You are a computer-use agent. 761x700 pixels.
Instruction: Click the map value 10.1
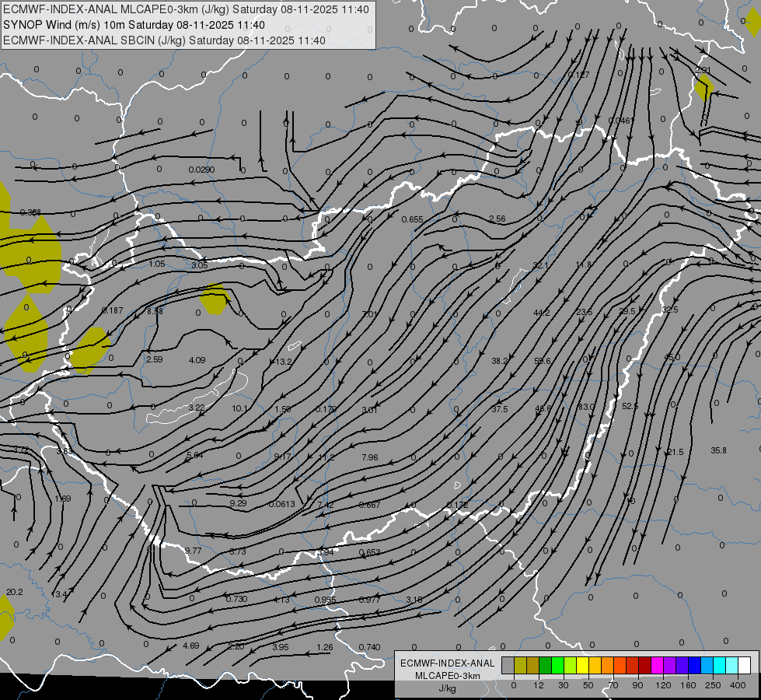pyautogui.click(x=239, y=408)
